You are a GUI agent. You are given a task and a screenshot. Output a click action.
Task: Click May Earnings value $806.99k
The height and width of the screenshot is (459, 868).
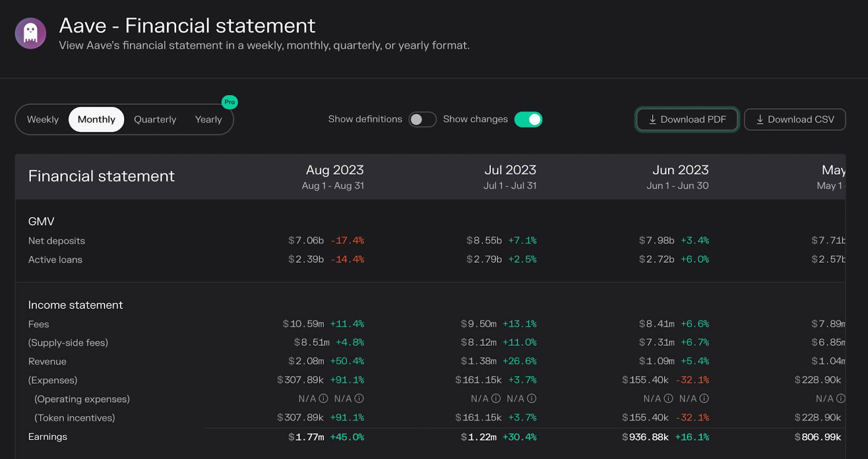(x=818, y=437)
